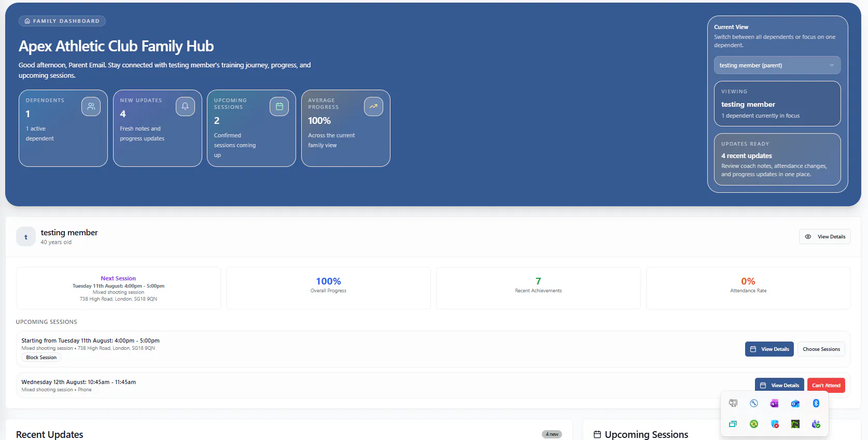Open the Current View dependent dropdown
The height and width of the screenshot is (440, 868).
[777, 65]
